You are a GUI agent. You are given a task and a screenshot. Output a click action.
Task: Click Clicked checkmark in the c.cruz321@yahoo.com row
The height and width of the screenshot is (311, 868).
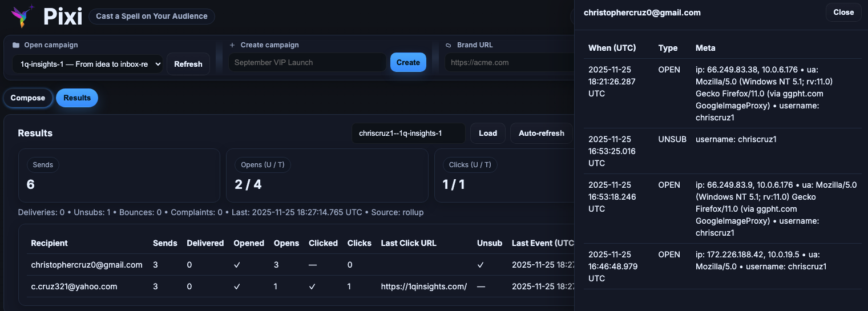coord(312,286)
